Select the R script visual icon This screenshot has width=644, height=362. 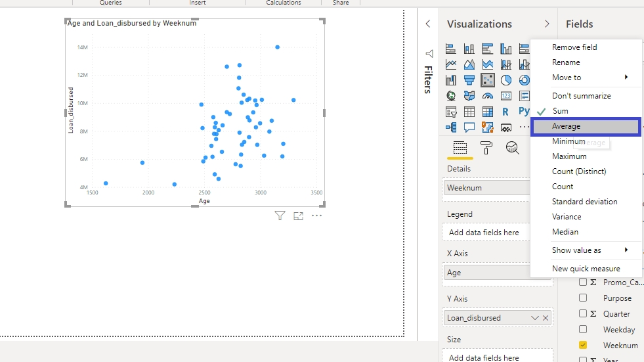click(x=506, y=112)
